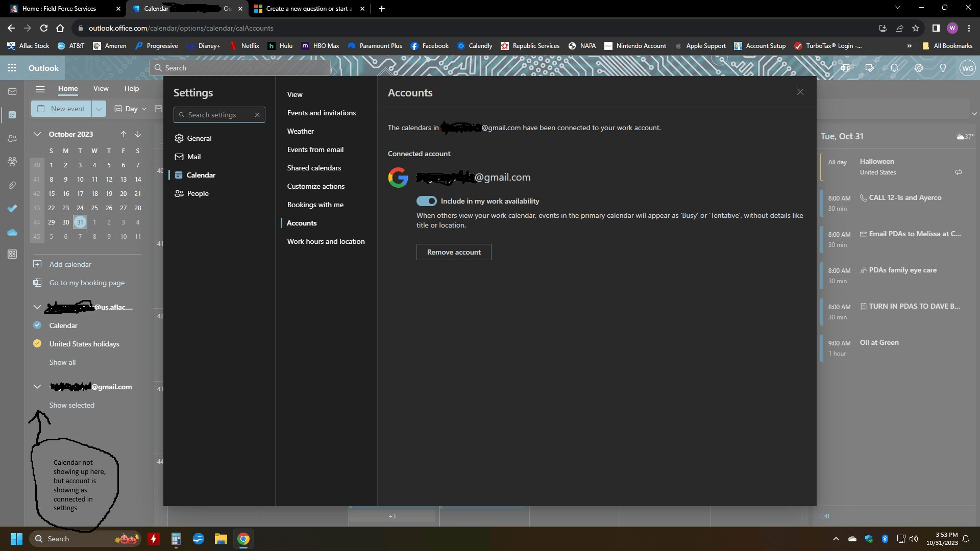Open File Explorer from the taskbar

tap(220, 539)
